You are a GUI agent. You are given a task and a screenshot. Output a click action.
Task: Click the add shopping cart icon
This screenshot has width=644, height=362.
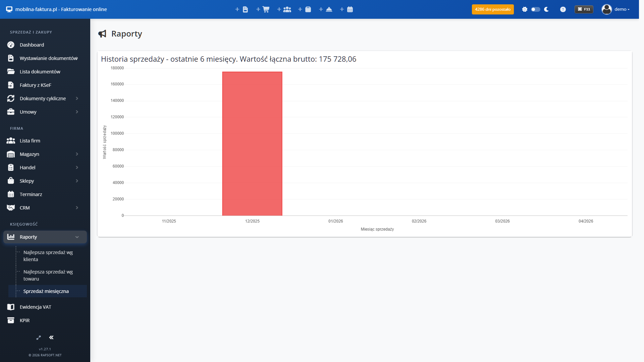pyautogui.click(x=263, y=9)
